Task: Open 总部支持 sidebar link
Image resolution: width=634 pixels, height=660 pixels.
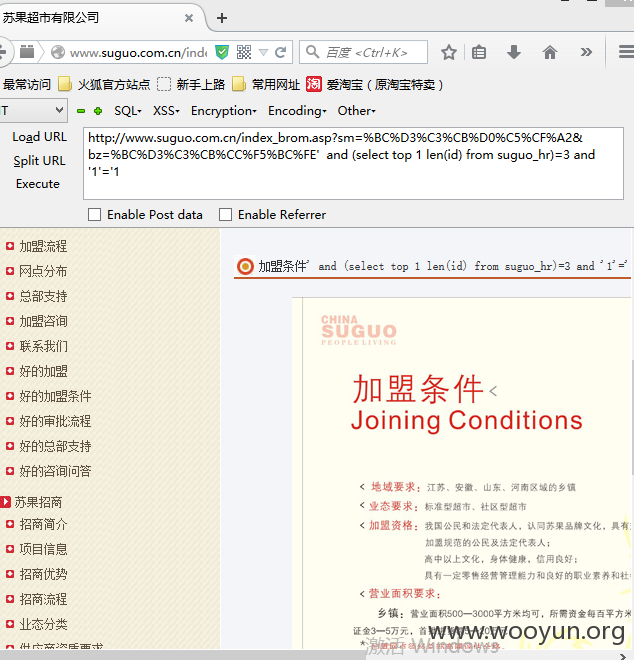Action: pyautogui.click(x=43, y=296)
